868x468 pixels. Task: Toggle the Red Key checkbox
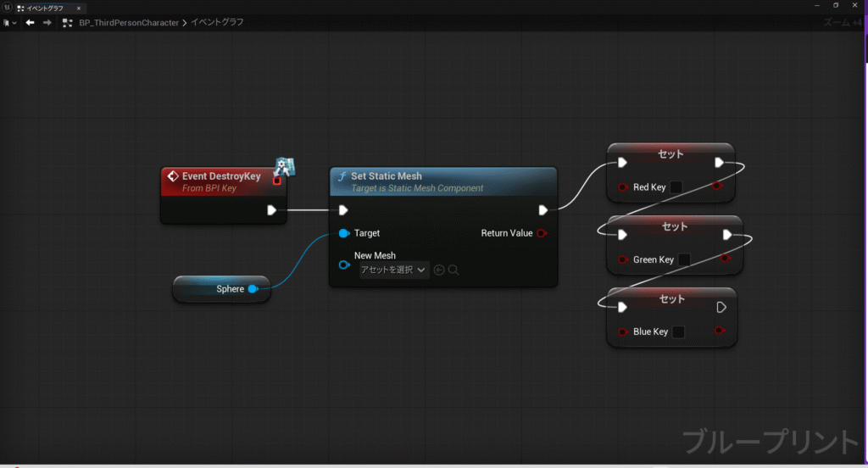point(676,187)
